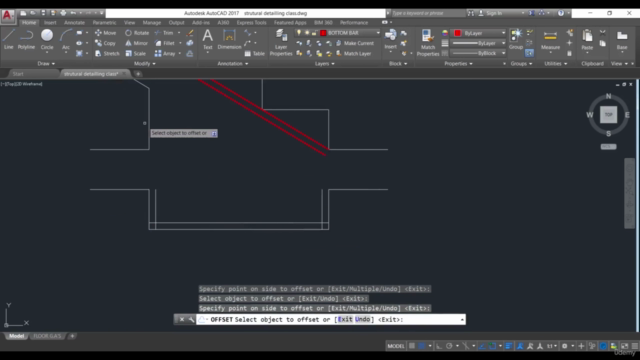Activate the Trim tool
The width and height of the screenshot is (640, 360).
pyautogui.click(x=164, y=33)
